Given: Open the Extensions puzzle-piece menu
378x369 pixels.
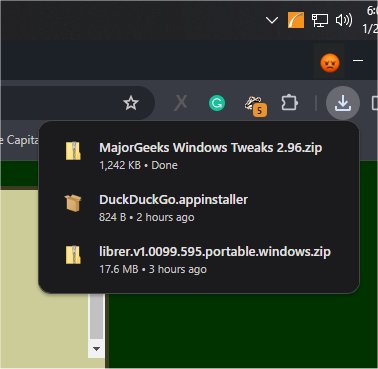Looking at the screenshot, I should pyautogui.click(x=289, y=103).
